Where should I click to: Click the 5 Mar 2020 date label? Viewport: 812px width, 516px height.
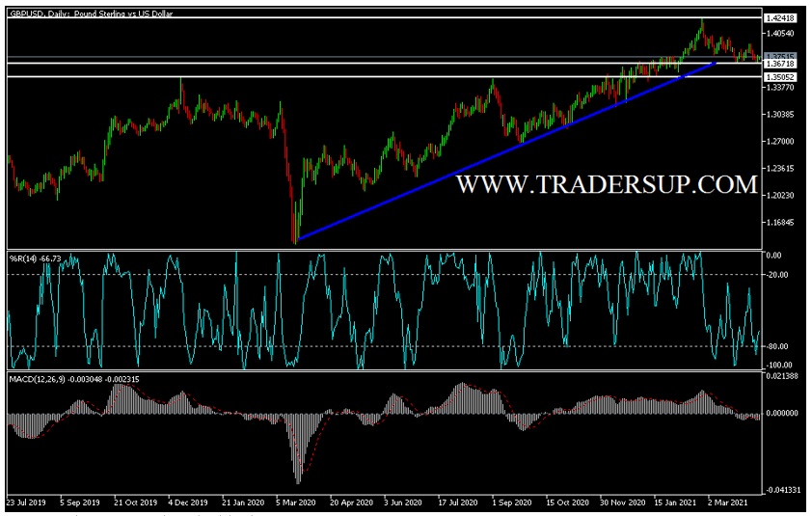pyautogui.click(x=296, y=502)
